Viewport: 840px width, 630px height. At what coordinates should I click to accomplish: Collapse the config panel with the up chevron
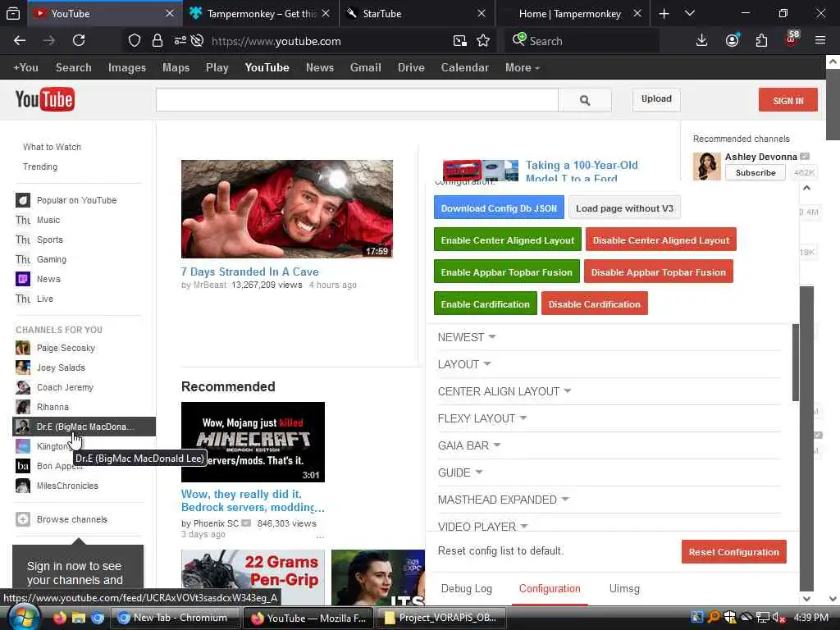807,188
